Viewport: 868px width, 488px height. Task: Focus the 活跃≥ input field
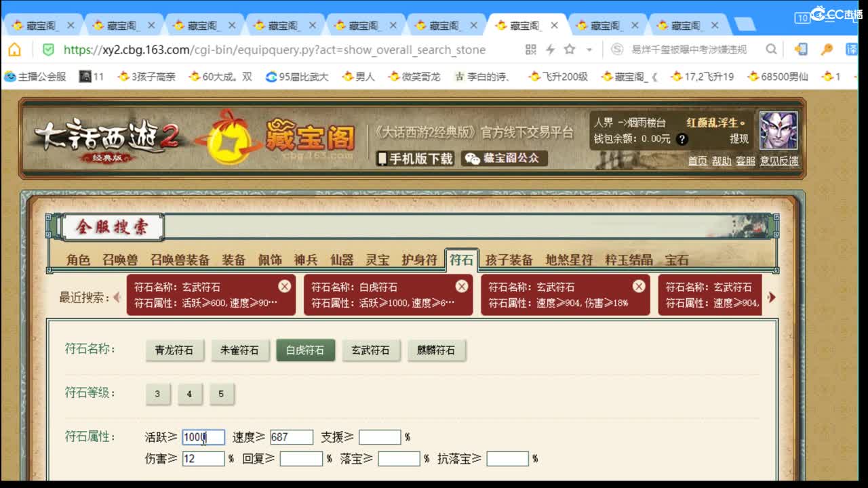tap(203, 437)
